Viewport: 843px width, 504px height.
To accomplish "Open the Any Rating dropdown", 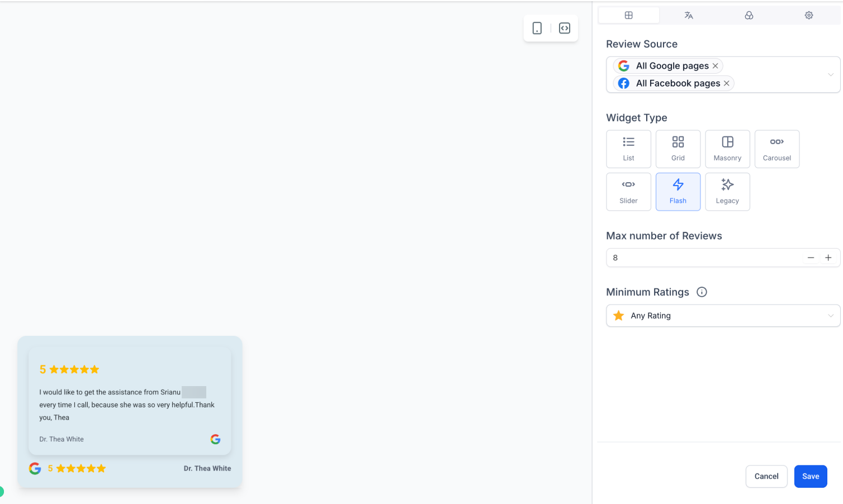I will [x=723, y=316].
